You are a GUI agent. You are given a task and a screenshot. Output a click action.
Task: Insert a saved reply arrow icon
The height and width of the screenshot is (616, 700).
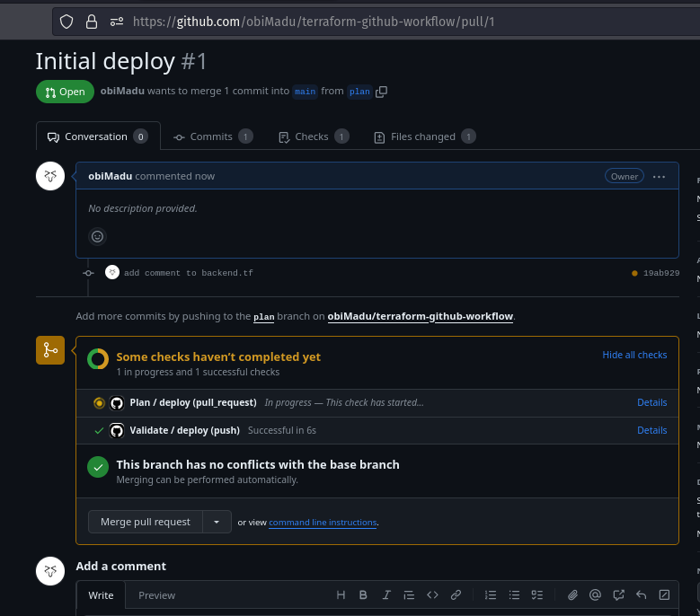coord(641,594)
